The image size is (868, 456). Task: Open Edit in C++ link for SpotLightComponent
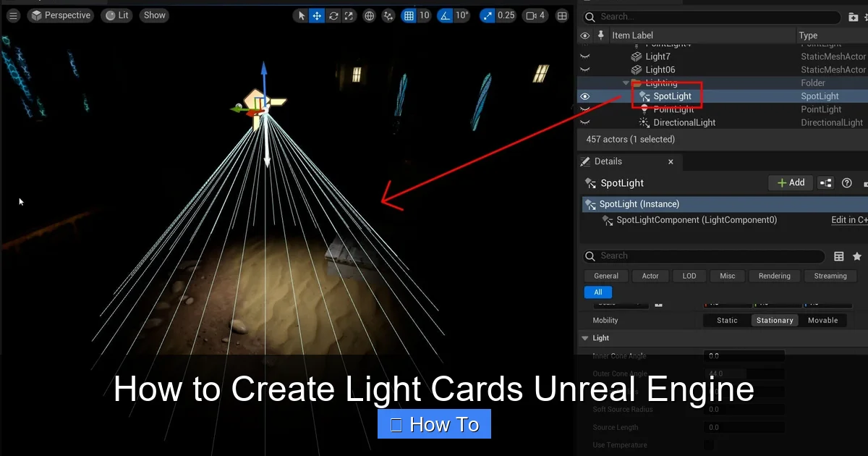(849, 219)
